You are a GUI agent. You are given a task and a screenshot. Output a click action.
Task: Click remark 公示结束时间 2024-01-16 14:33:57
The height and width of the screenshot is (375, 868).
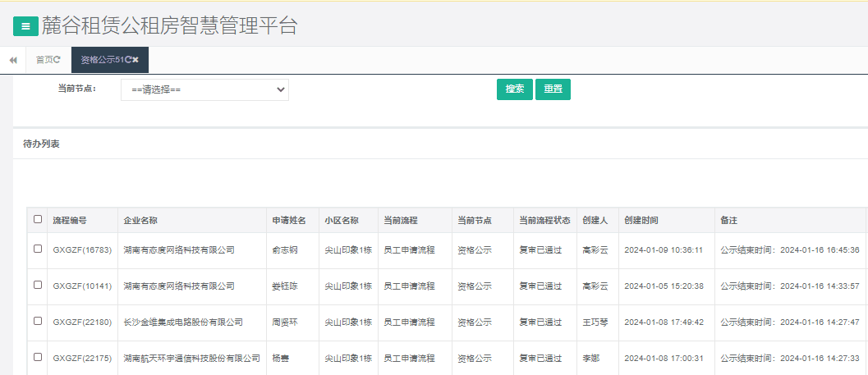(x=790, y=286)
